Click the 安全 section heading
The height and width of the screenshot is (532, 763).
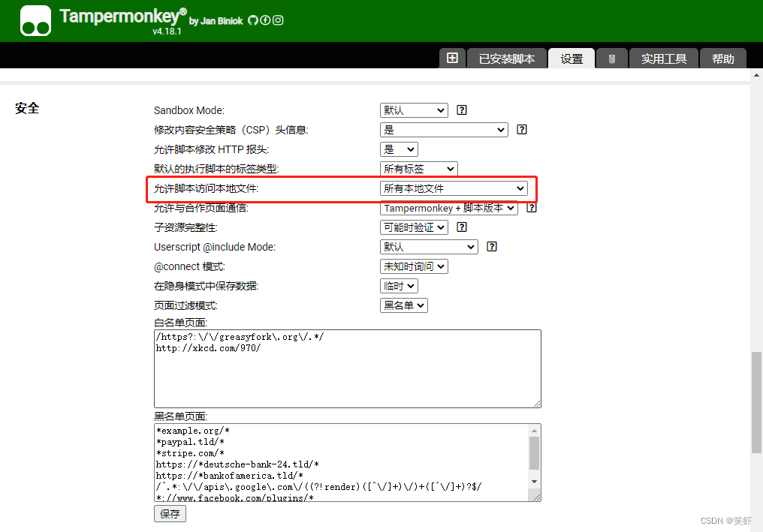[x=27, y=108]
